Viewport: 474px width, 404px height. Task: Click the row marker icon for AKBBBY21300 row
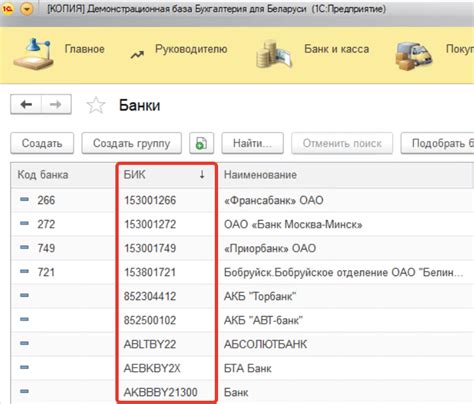click(24, 391)
